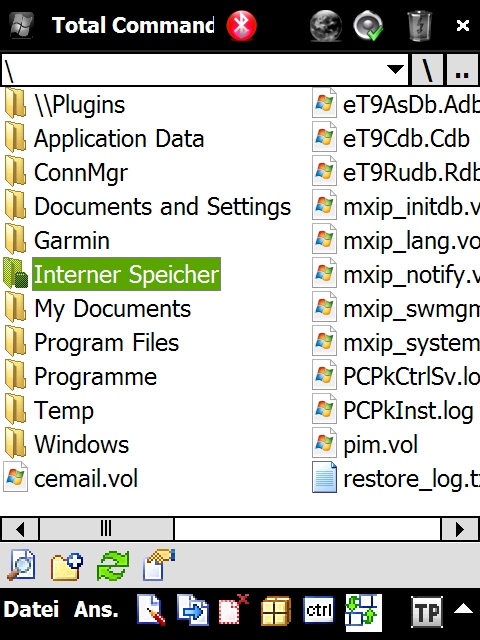480x640 pixels.
Task: Click the packer box icon
Action: click(x=276, y=611)
